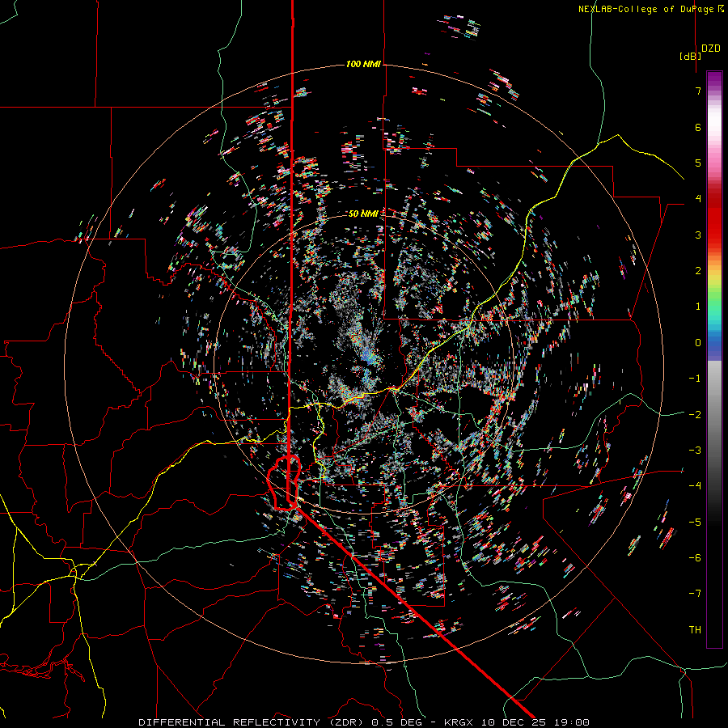
Task: Click the DZD legend title
Action: (x=711, y=49)
